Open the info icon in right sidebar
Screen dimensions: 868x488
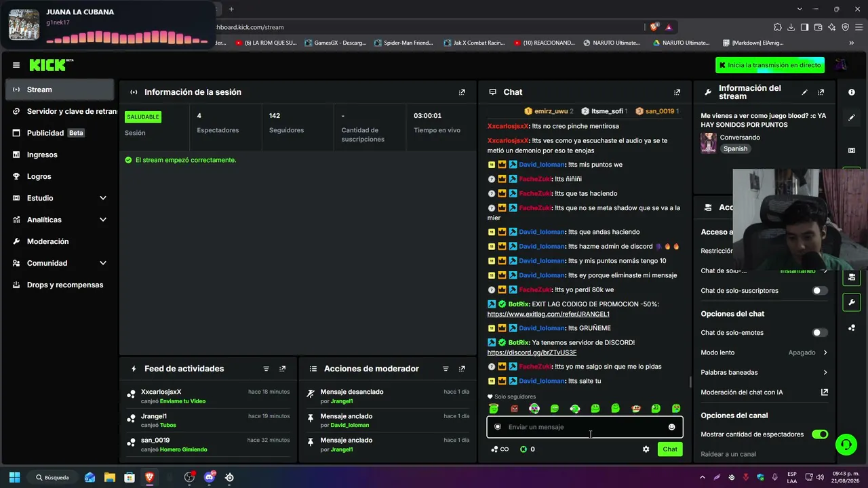point(852,92)
